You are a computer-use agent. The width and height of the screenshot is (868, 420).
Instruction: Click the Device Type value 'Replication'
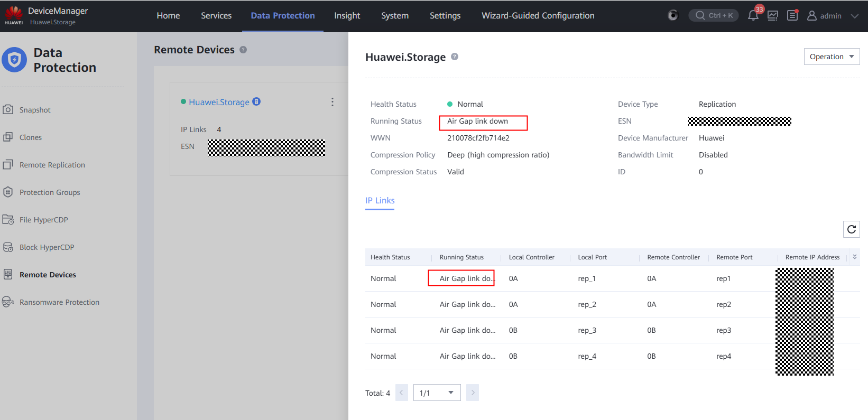tap(717, 104)
